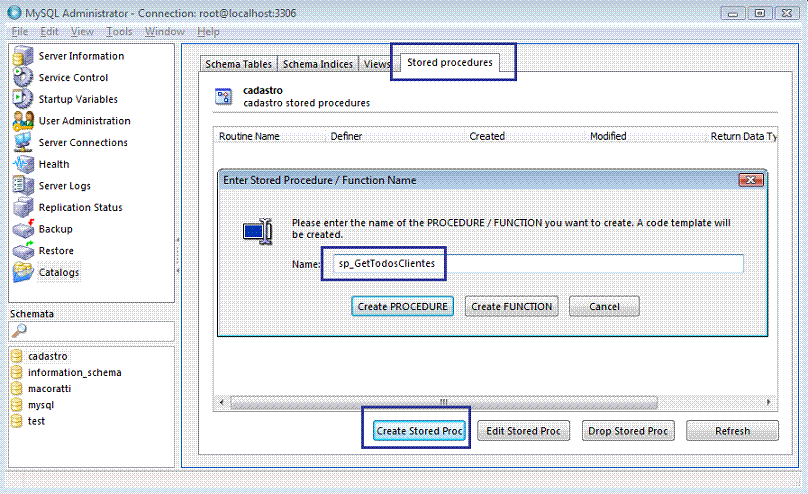Select the Stored procedures tab
This screenshot has height=494, width=808.
(x=450, y=62)
